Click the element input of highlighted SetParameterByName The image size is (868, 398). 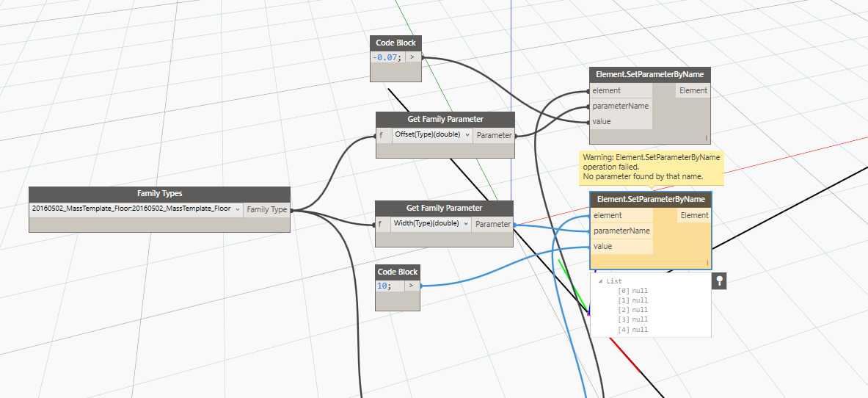[x=621, y=215]
